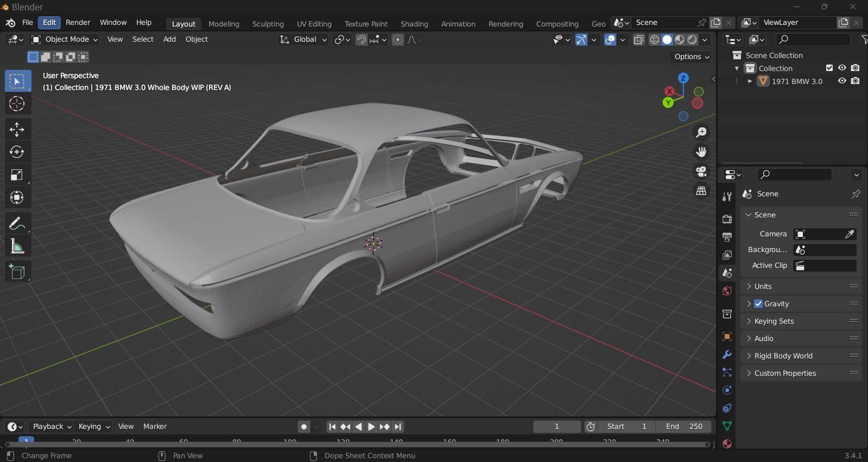Toggle Collection exclude-from-view-layer checkbox
868x462 pixels.
[829, 68]
